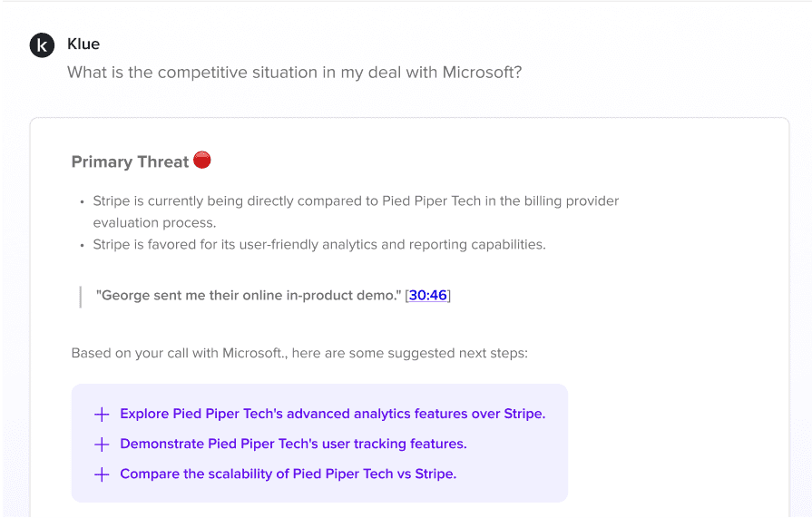Click the bullet about Stripe's user-friendly analytics

coord(318,244)
